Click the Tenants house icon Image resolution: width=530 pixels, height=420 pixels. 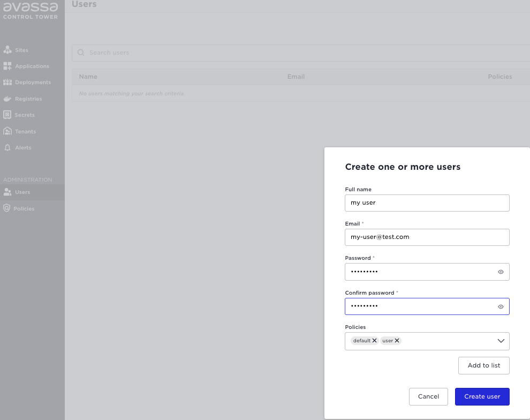7,131
